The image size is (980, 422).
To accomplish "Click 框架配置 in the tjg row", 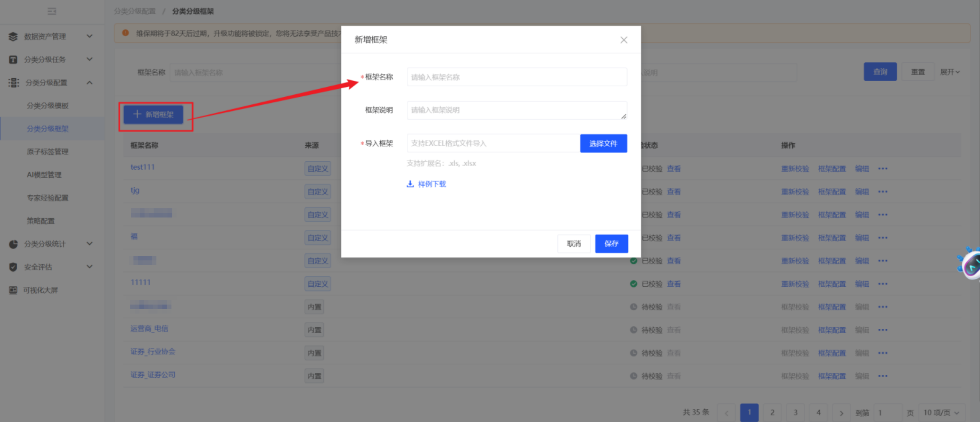I will 832,192.
